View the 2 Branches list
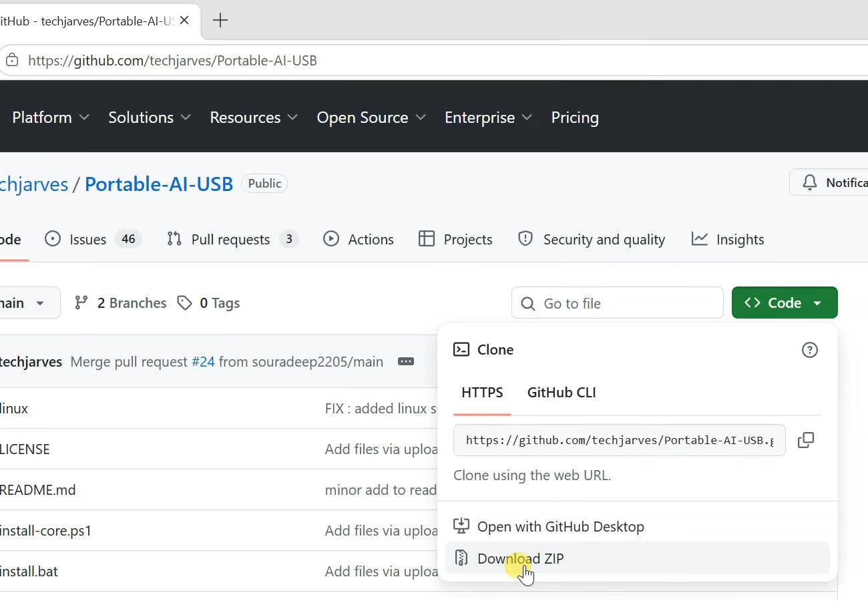Image resolution: width=868 pixels, height=601 pixels. (120, 303)
